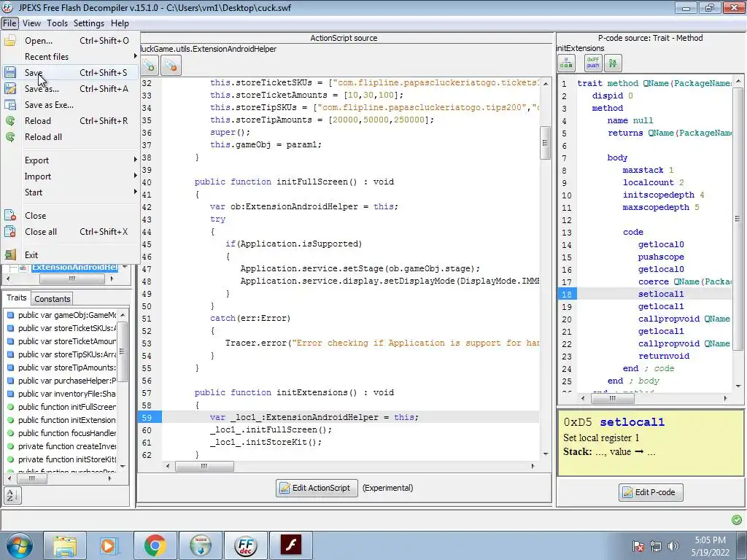Click the Action Center flag tray icon
The image size is (747, 560).
(638, 545)
